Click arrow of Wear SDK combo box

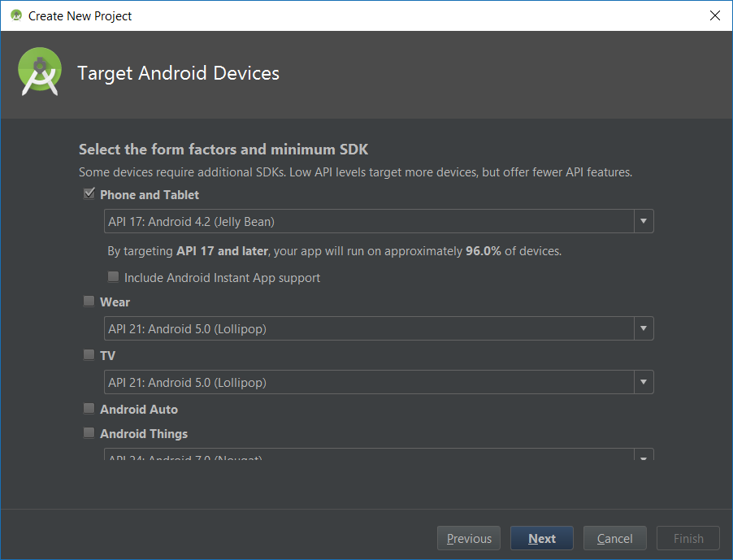point(644,328)
